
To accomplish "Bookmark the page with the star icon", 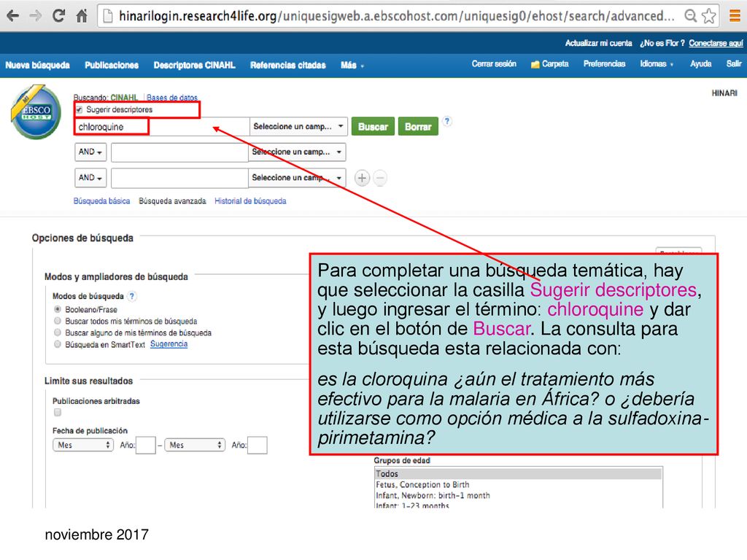I will click(709, 16).
